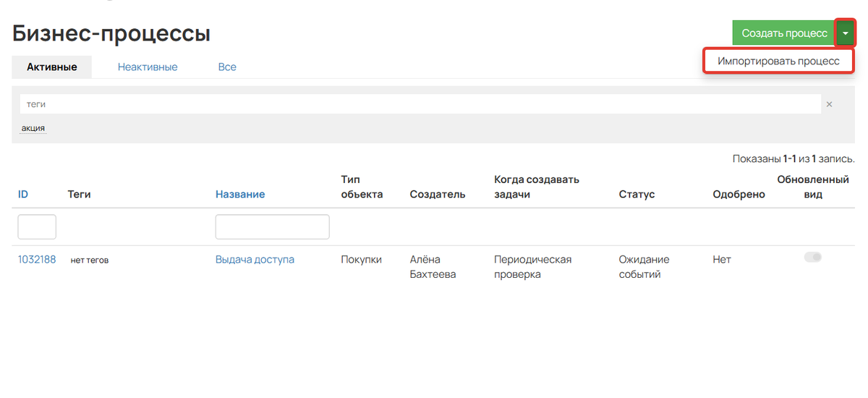868x398 pixels.
Task: Sort the table by Название header
Action: point(240,194)
